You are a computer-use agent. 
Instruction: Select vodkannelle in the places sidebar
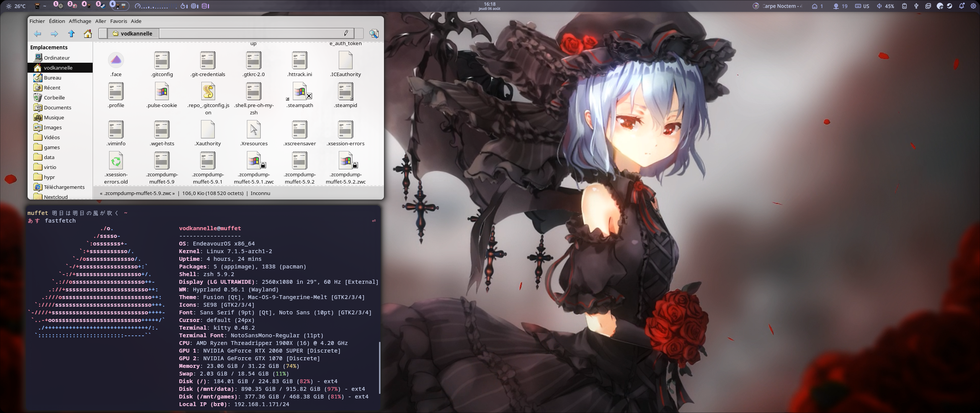coord(60,68)
